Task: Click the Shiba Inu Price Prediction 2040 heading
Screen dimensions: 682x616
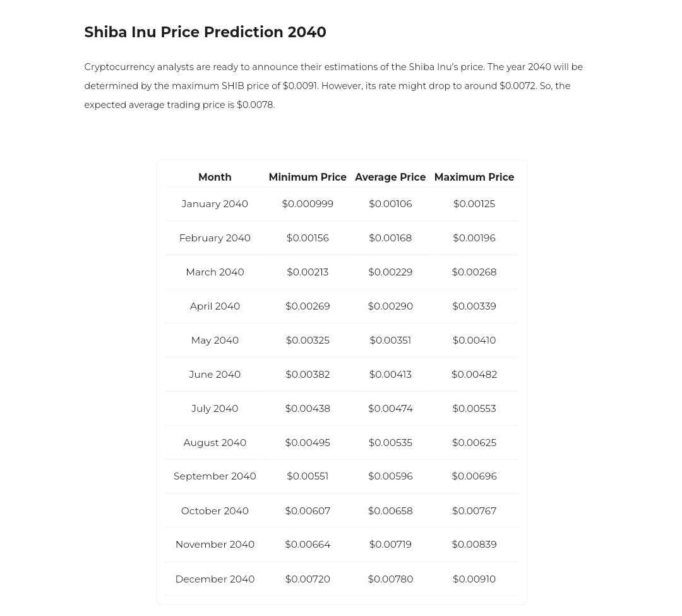Action: 205,32
